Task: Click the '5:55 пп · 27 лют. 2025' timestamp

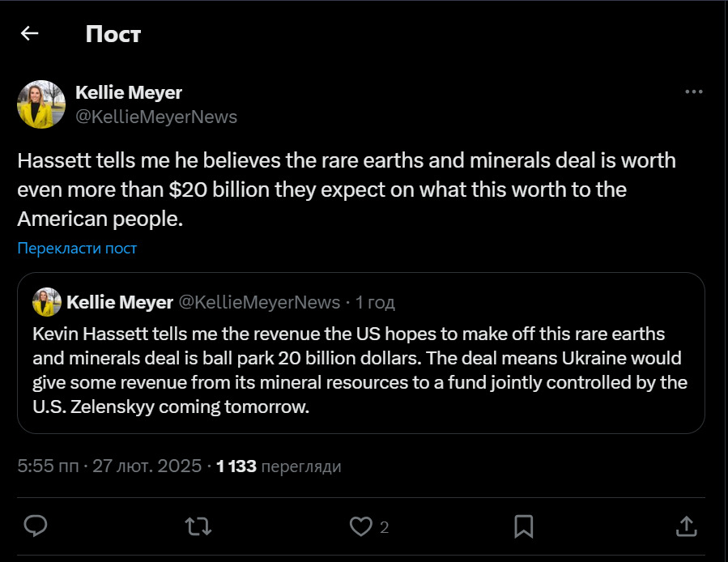Action: coord(109,466)
